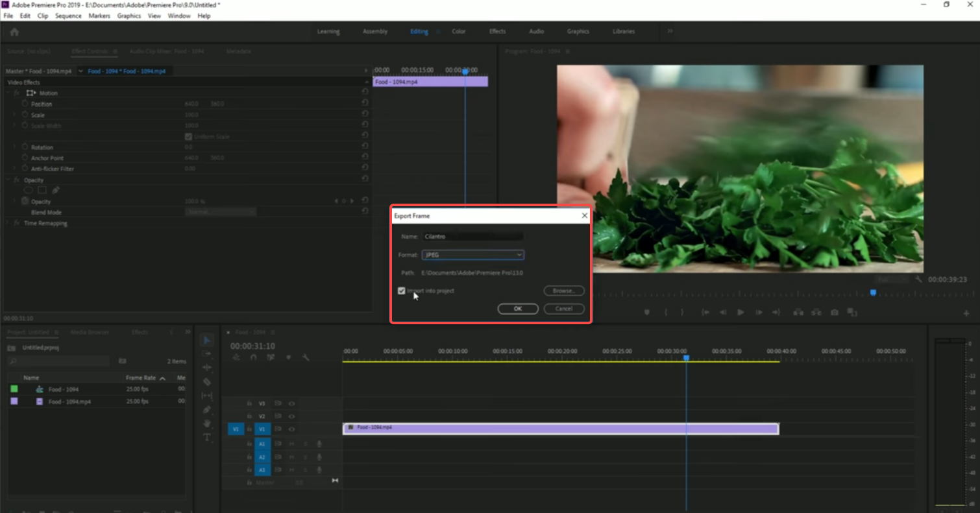Select the Razor tool in the timeline toolbar
The image size is (980, 513).
207,382
